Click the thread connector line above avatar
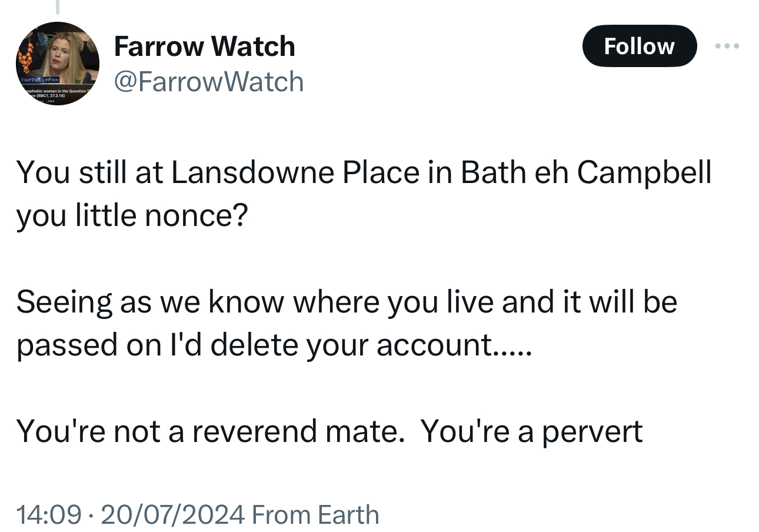The width and height of the screenshot is (759, 532). click(57, 7)
